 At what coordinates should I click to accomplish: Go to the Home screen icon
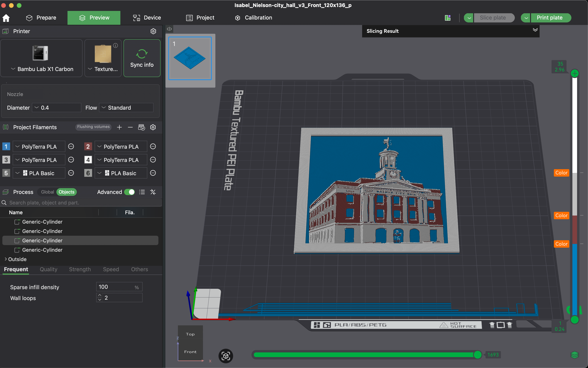pos(6,18)
